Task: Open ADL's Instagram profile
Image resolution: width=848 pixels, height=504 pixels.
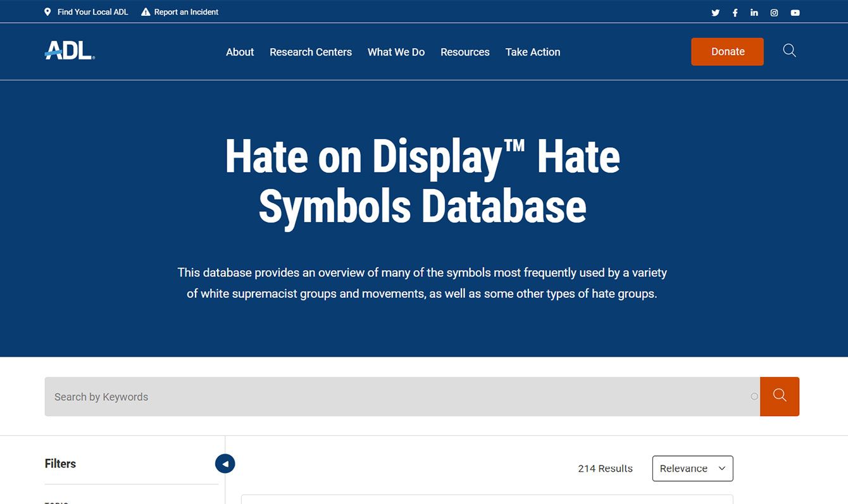Action: point(774,13)
